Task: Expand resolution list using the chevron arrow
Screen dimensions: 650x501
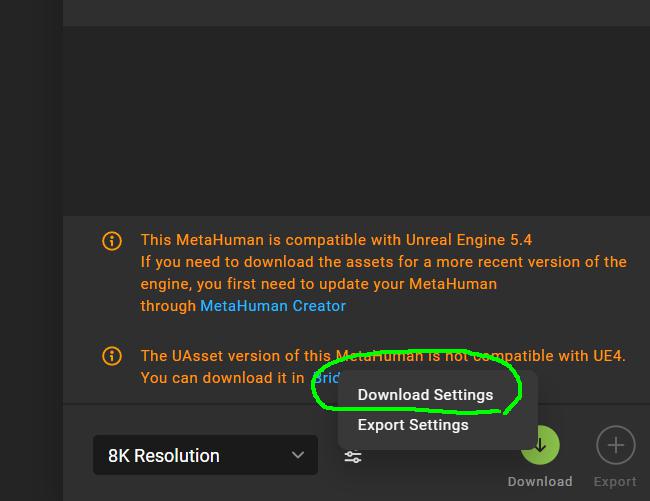Action: [298, 455]
